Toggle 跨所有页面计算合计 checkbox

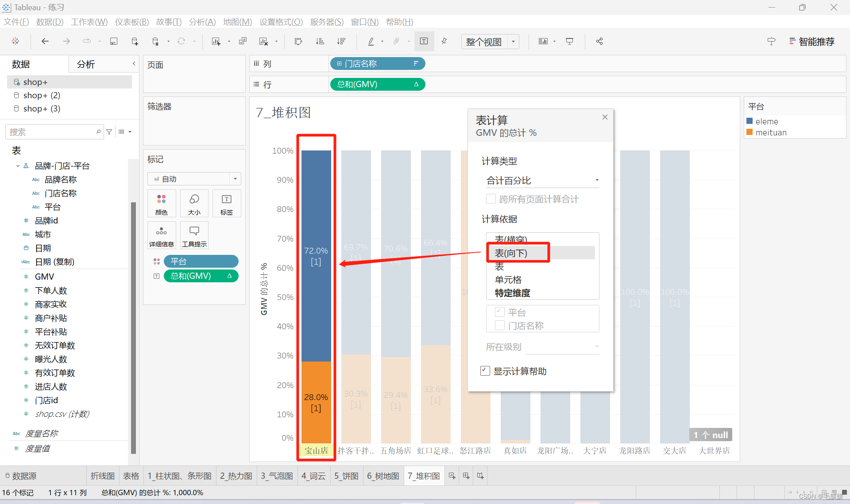[x=491, y=199]
